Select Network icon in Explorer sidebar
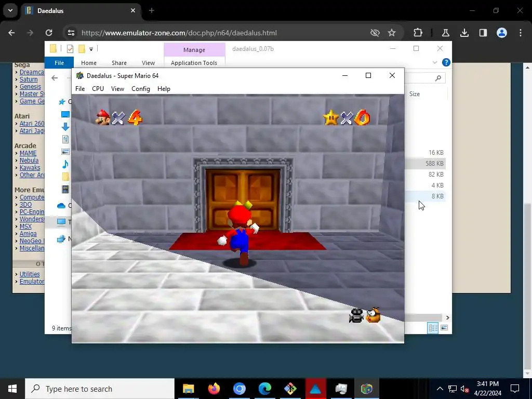This screenshot has height=399, width=532. [x=61, y=239]
